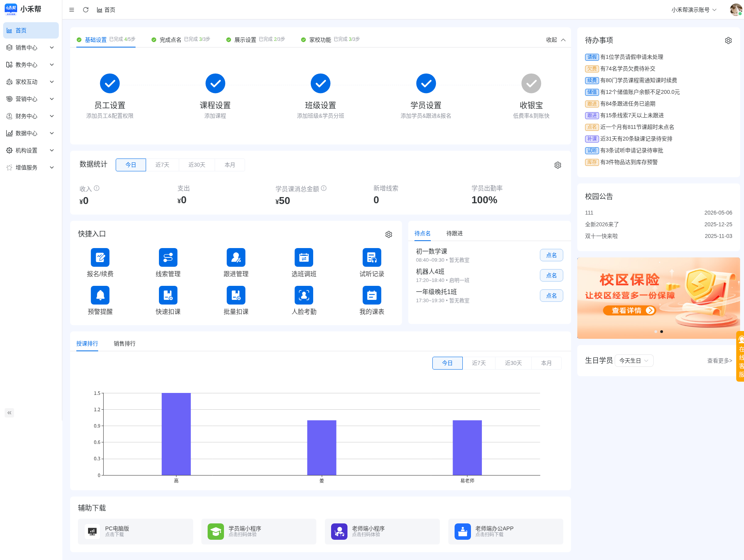Collapse the sidebar with the double-arrow icon
The image size is (744, 560).
(x=9, y=413)
